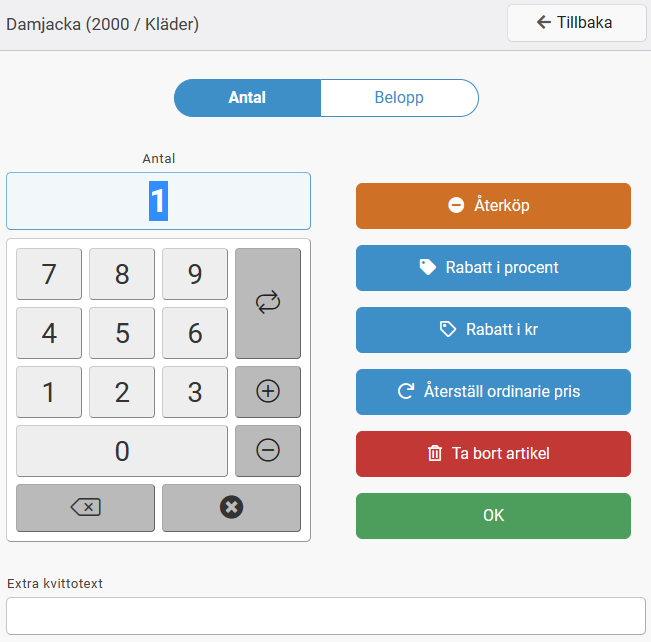Click the Antal quantity input field
Image resolution: width=651 pixels, height=642 pixels.
point(158,201)
